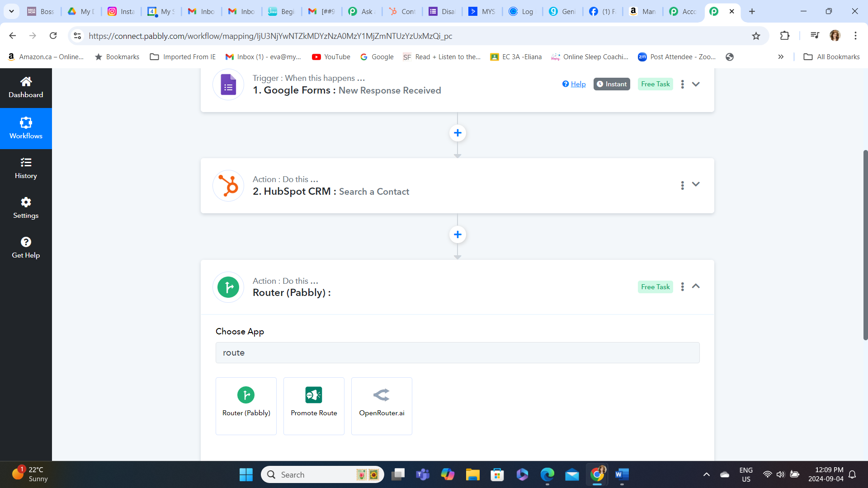
Task: Open the Microsoft Edge taskbar icon
Action: 547,474
